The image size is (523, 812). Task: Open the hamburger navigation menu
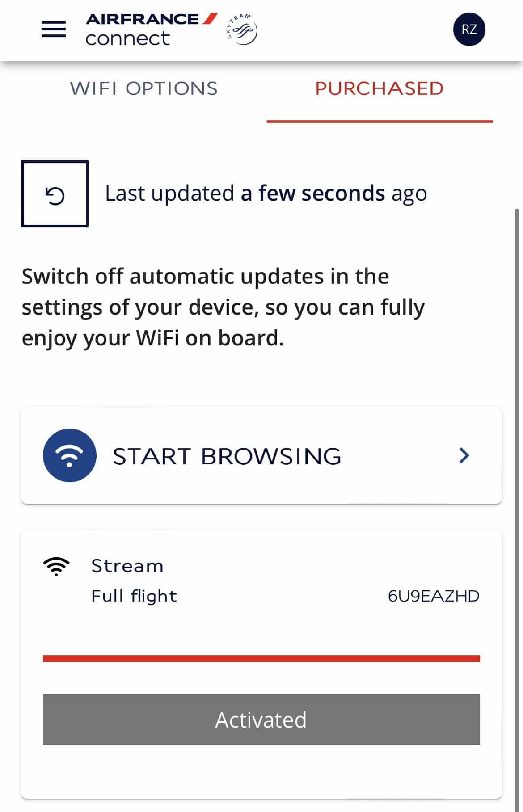click(x=54, y=29)
